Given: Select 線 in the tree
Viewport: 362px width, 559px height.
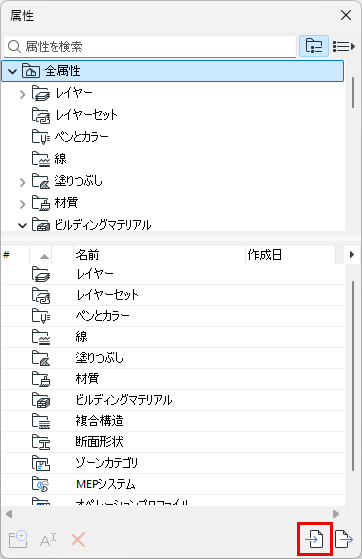Looking at the screenshot, I should [x=61, y=159].
